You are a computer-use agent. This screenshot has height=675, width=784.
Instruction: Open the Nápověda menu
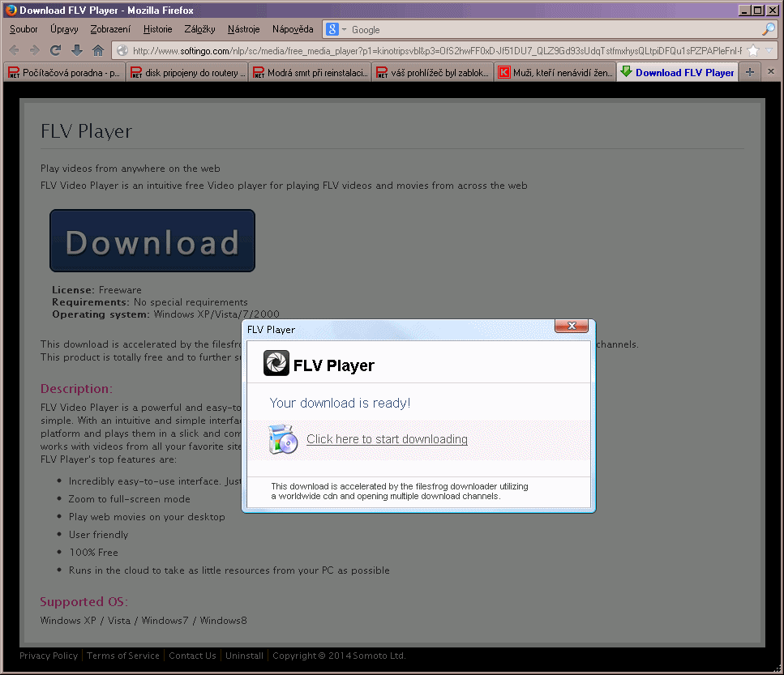[293, 29]
